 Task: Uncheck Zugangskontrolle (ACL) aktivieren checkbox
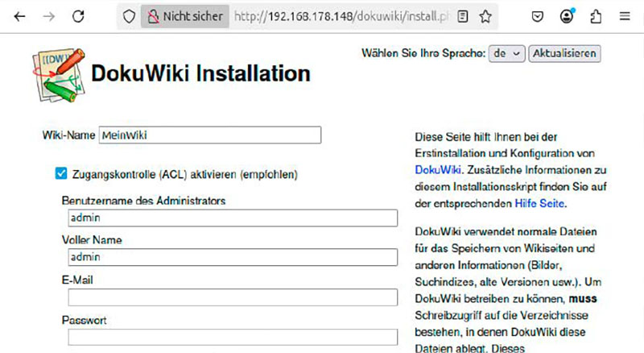click(61, 173)
